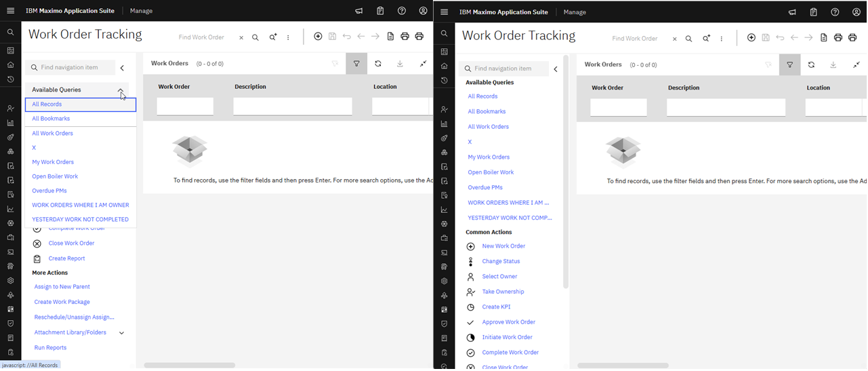Image resolution: width=868 pixels, height=371 pixels.
Task: Click All Work Orders link in right panel
Action: click(489, 127)
